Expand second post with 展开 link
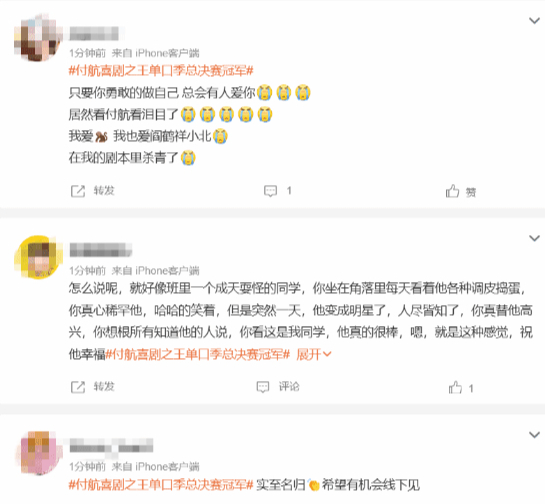Image resolution: width=545 pixels, height=504 pixels. [x=314, y=355]
